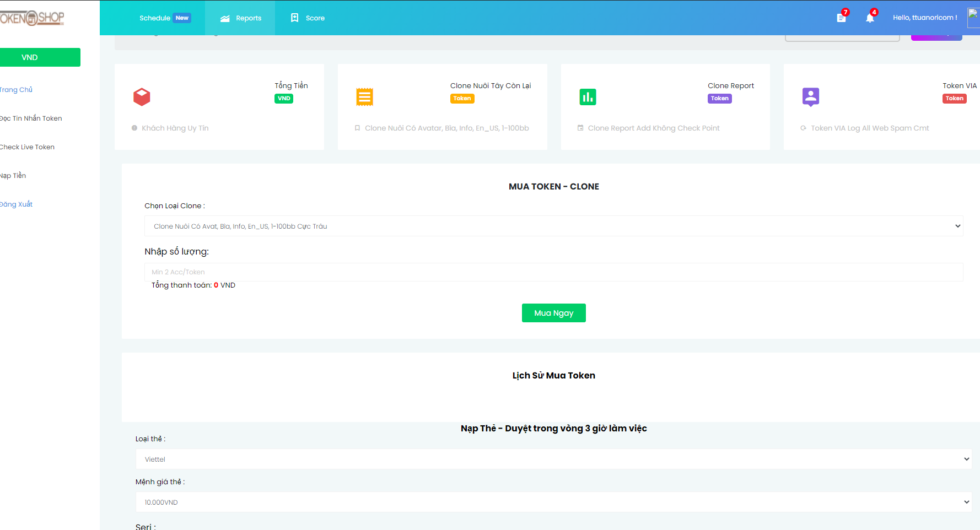Click the purple user Token VIA icon
The height and width of the screenshot is (530, 980).
(x=810, y=97)
